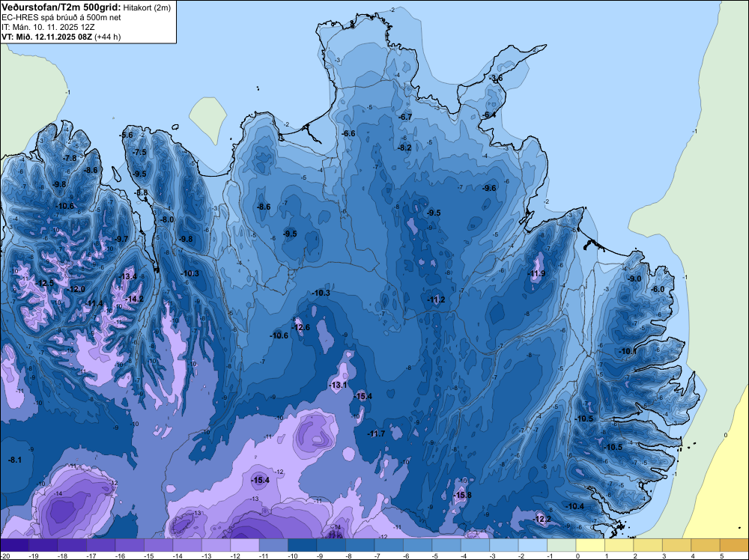Click the -9.6 temperature label
This screenshot has height=560, width=749.
(x=490, y=188)
